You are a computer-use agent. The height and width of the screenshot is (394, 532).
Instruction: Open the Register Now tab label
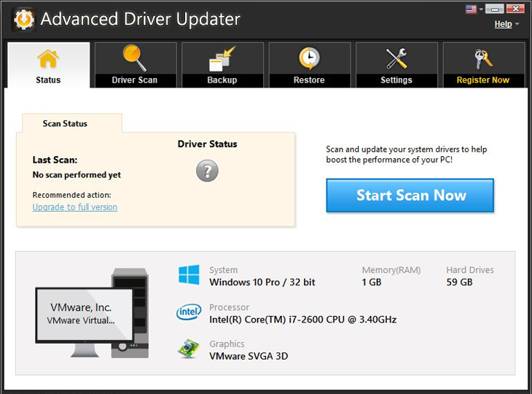pos(483,80)
